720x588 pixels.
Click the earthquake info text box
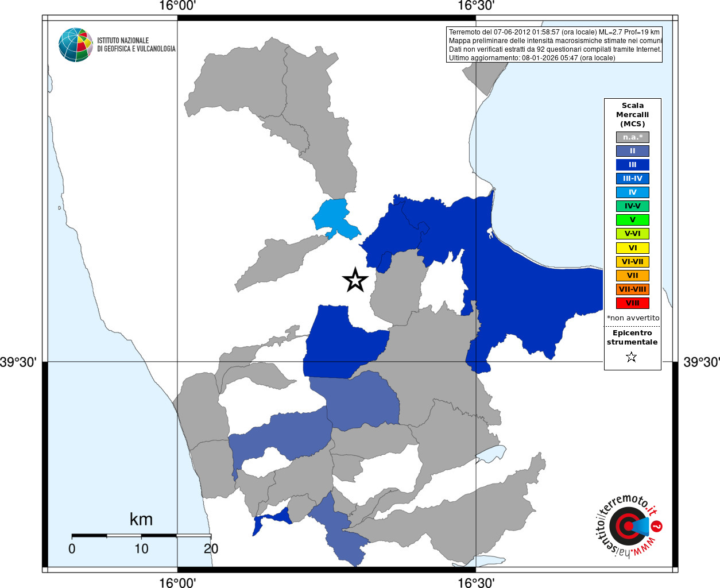(x=554, y=45)
